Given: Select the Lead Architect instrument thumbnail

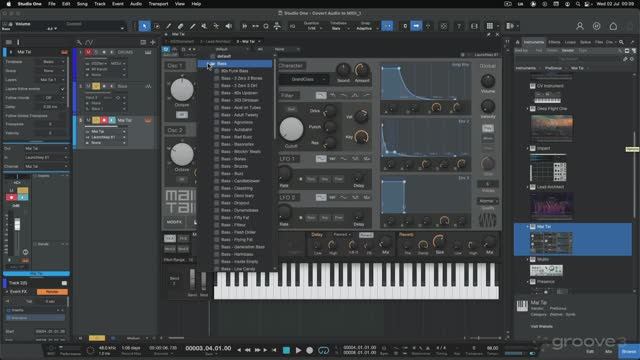Looking at the screenshot, I should [551, 205].
